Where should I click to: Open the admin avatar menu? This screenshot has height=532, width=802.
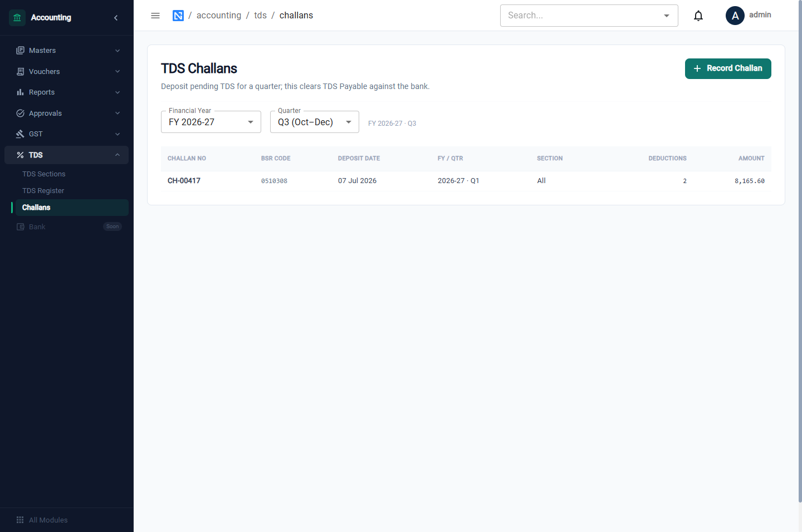pyautogui.click(x=735, y=16)
